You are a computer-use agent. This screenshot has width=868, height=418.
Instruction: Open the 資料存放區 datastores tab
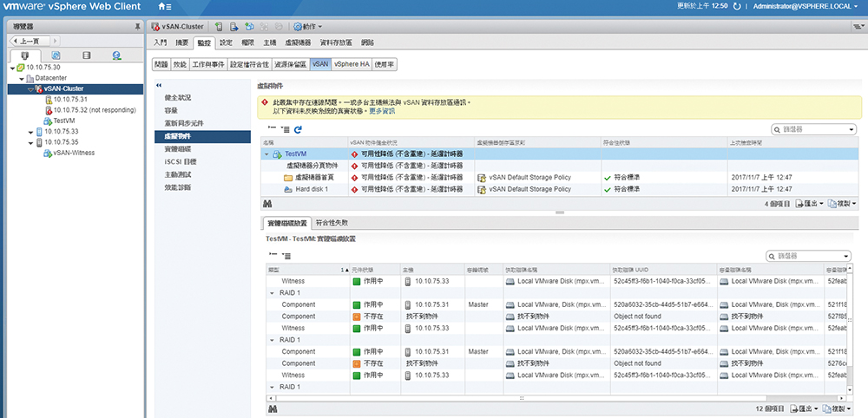(x=336, y=42)
